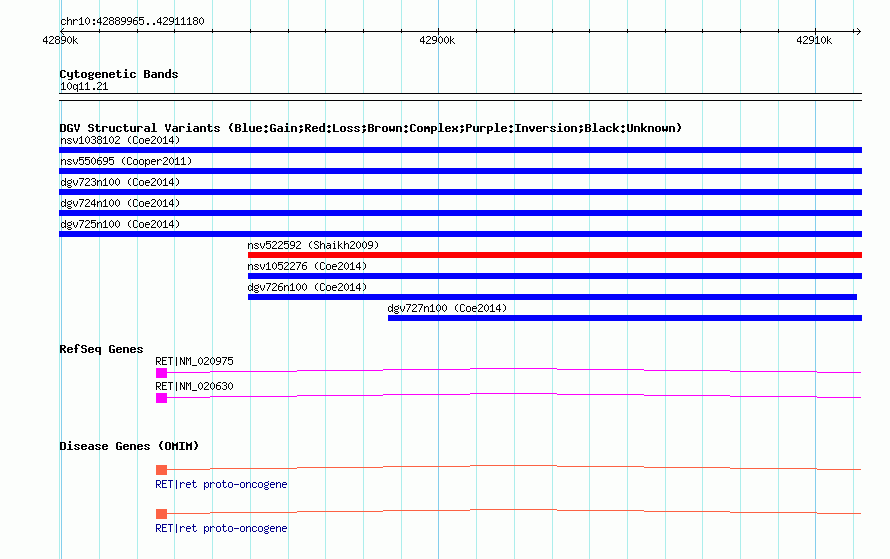The image size is (890, 559).
Task: Select the dgv725n100 (Coe2014) variant bar
Action: pos(460,234)
